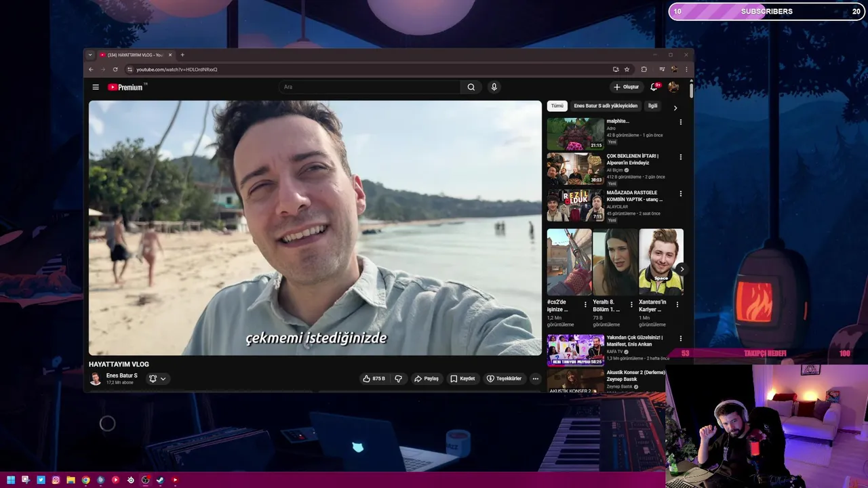
Task: Open Enes Batur S channel name link
Action: pyautogui.click(x=121, y=375)
